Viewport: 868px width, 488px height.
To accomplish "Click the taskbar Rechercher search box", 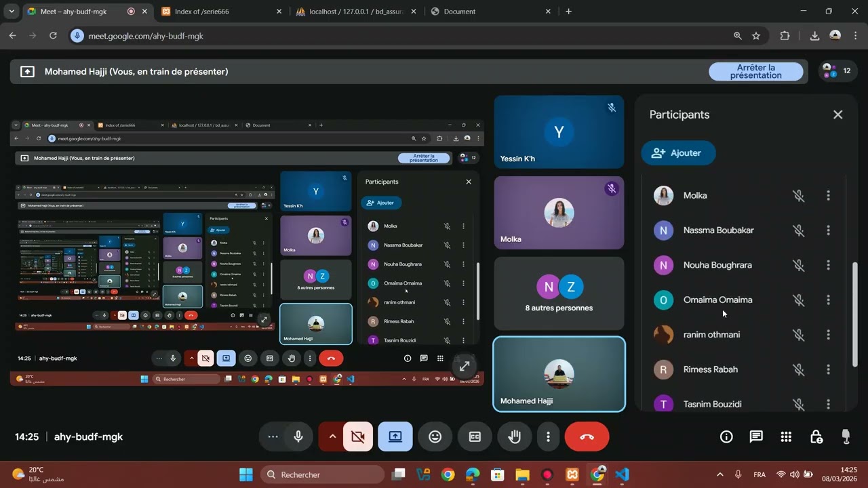I will point(322,474).
